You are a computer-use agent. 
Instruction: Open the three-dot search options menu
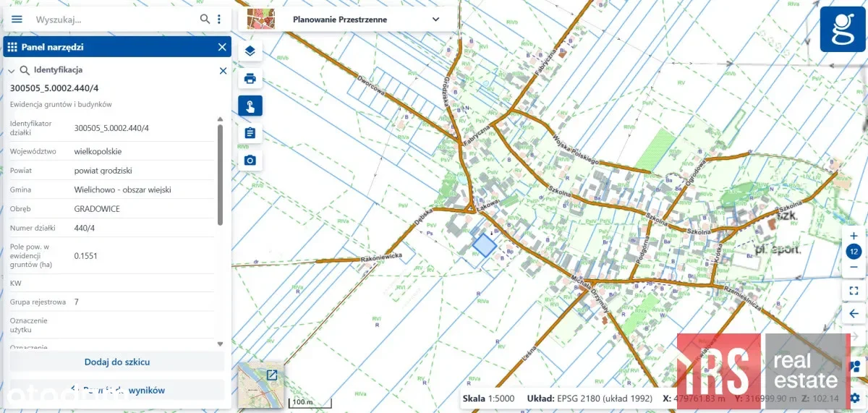(219, 20)
